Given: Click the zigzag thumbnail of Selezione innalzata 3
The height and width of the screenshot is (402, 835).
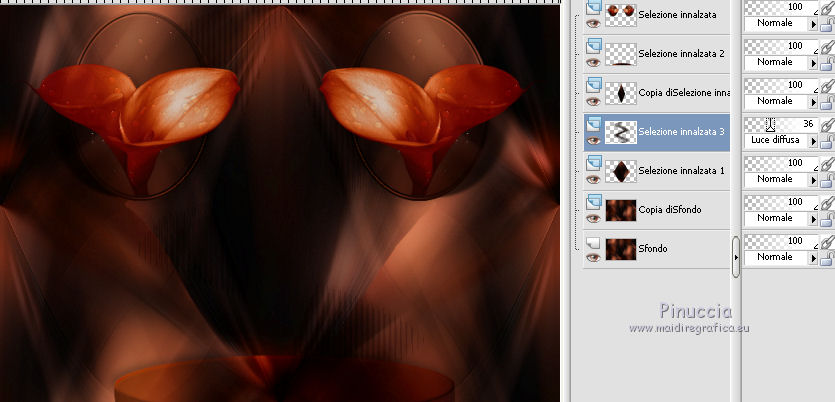Looking at the screenshot, I should pos(621,132).
